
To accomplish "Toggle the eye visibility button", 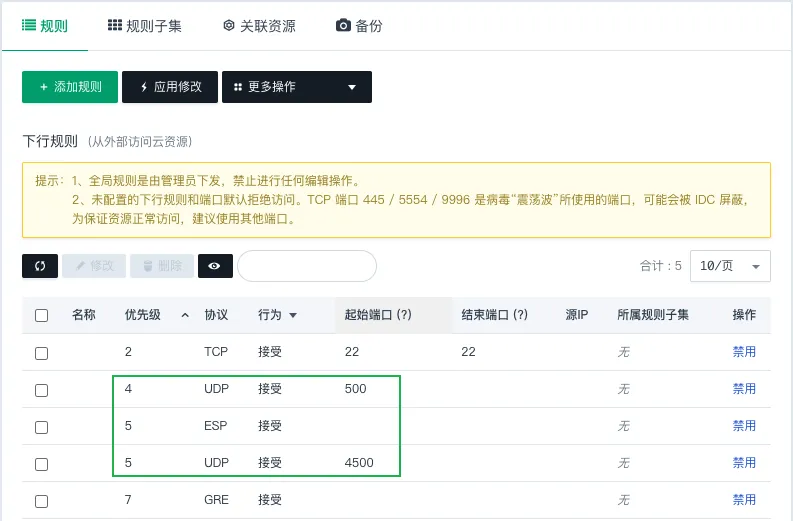I will coord(215,266).
